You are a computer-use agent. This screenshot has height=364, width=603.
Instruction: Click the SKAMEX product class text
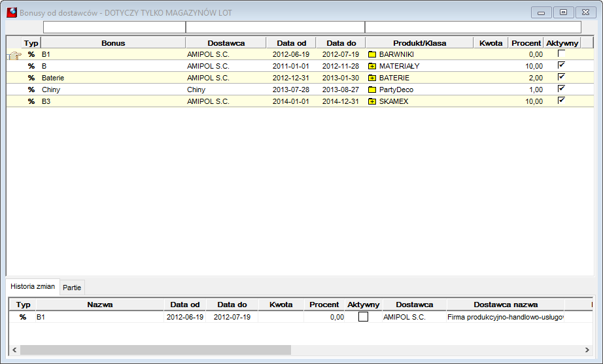394,101
